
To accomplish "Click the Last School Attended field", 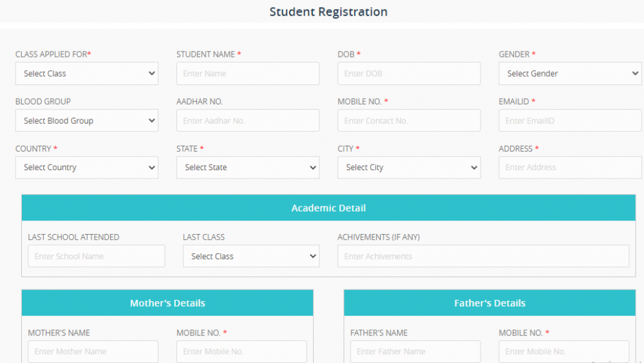I will [96, 256].
